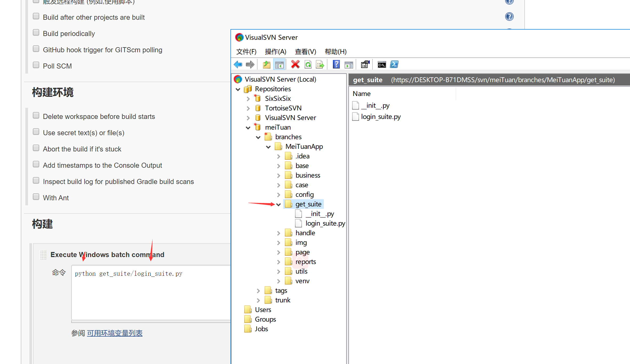Viewport: 630px width, 364px height.
Task: Enable Delete workspace before build starts
Action: click(36, 115)
